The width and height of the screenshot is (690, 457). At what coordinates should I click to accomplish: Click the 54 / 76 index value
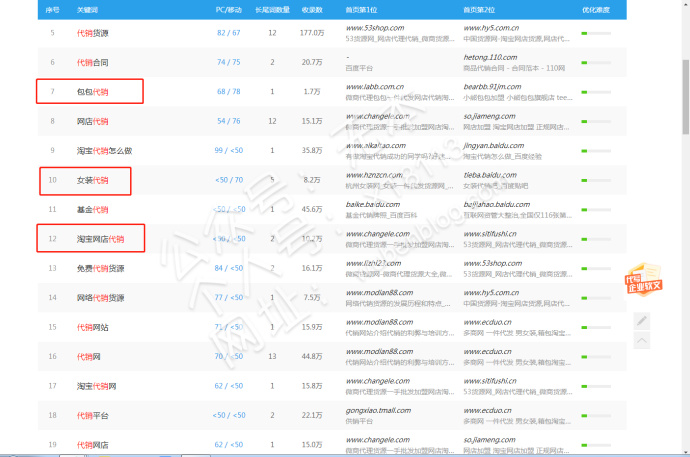(x=228, y=121)
